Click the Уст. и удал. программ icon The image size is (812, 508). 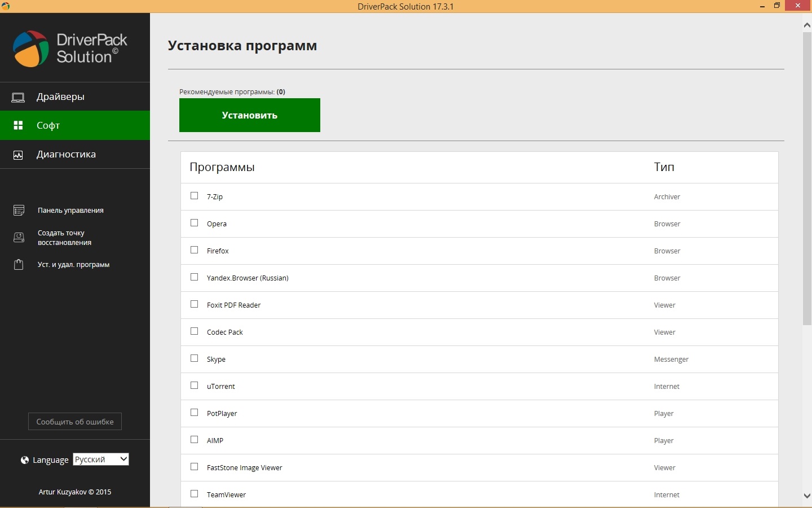pyautogui.click(x=19, y=265)
